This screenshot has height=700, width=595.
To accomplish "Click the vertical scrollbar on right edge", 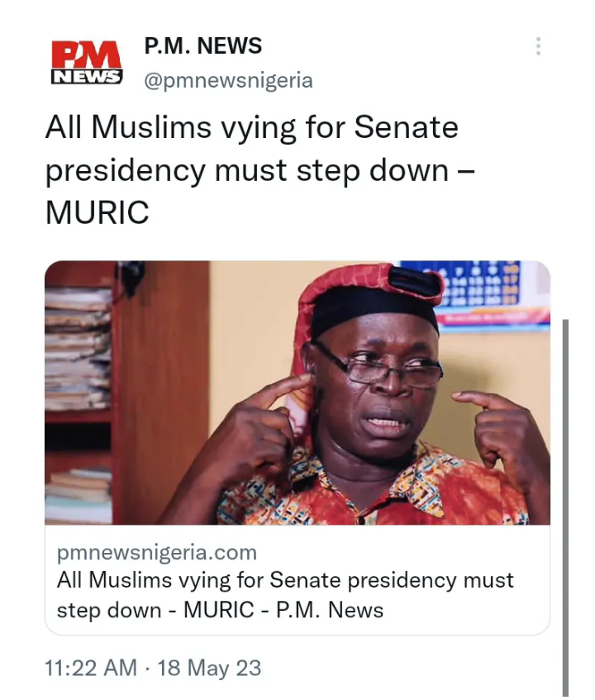I will (565, 507).
